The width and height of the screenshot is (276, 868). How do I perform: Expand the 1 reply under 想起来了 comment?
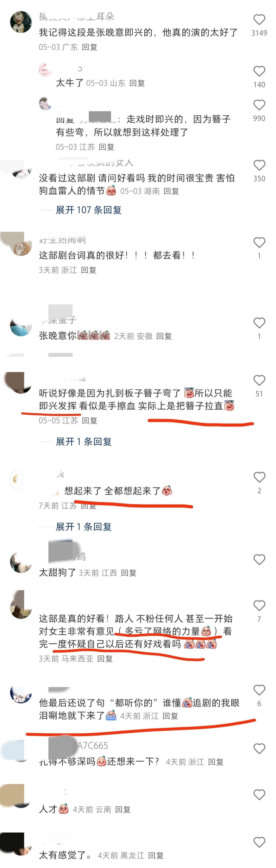[83, 527]
